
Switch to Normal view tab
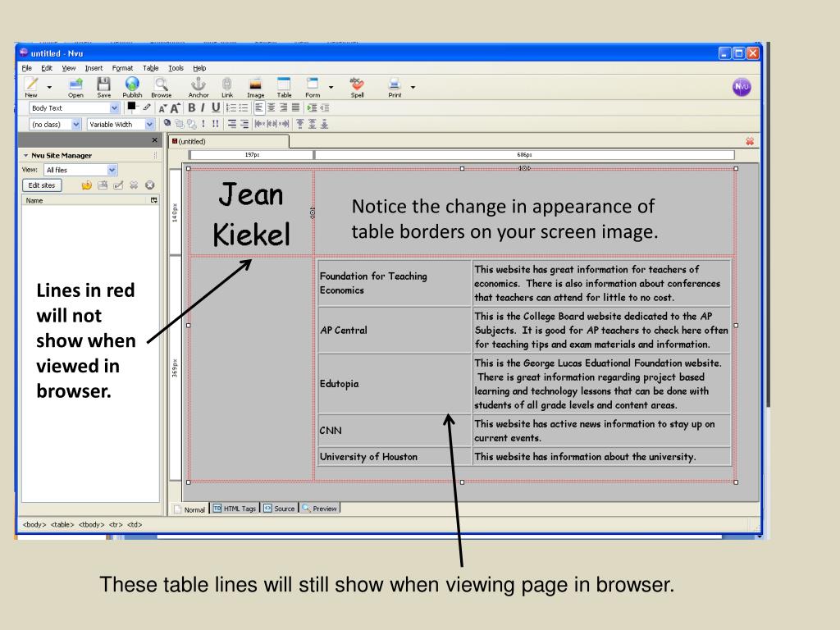(x=189, y=509)
